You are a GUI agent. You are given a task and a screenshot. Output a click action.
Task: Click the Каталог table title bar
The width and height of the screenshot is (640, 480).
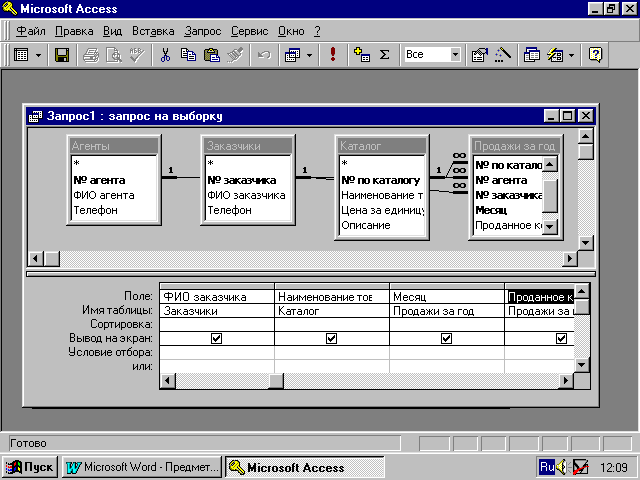pyautogui.click(x=382, y=146)
